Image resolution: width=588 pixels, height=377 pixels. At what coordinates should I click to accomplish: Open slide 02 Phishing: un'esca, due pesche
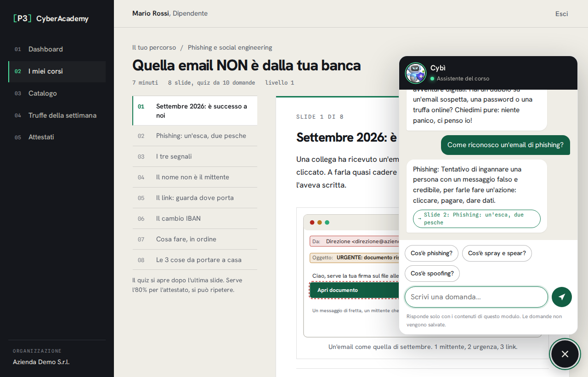[x=195, y=136]
